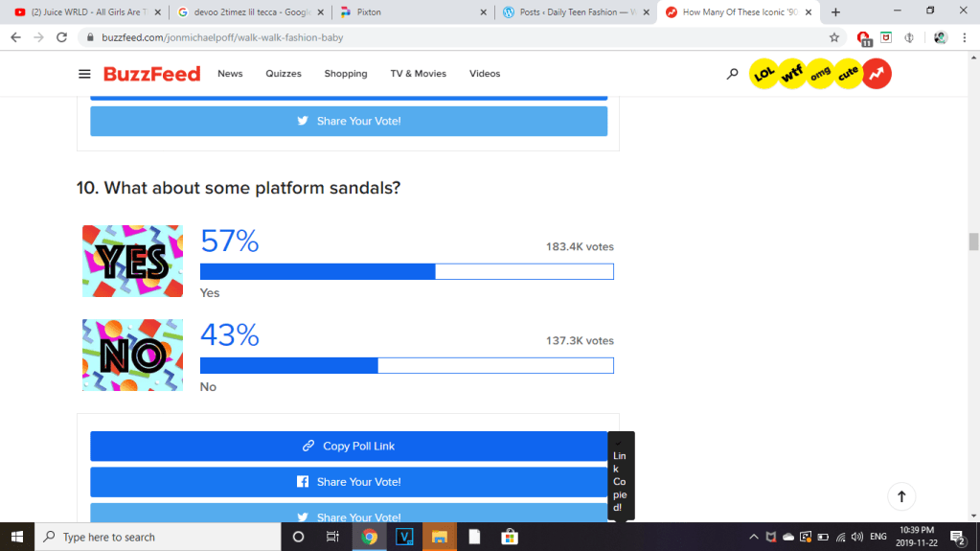Viewport: 980px width, 551px height.
Task: Open the BuzzFeed hamburger menu
Action: (x=84, y=74)
